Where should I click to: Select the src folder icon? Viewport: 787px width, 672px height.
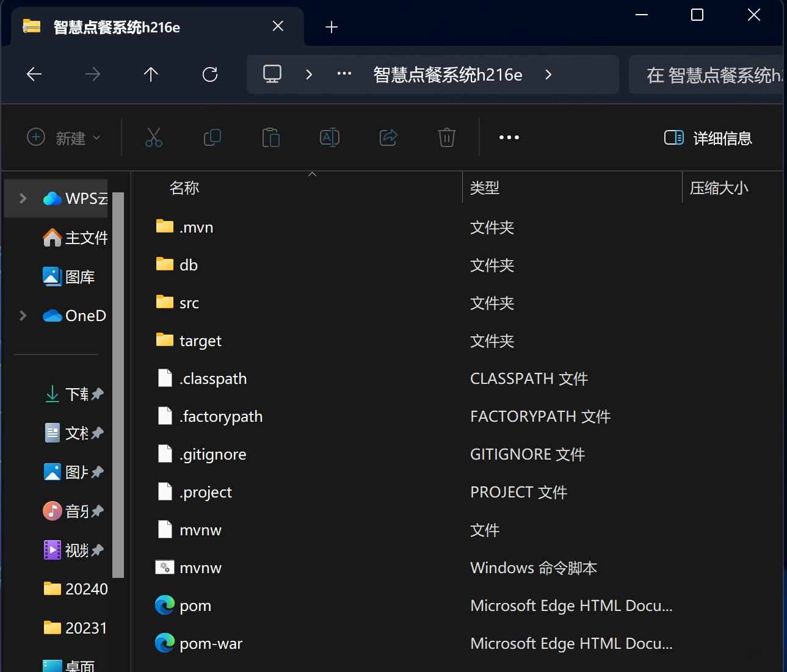(x=165, y=303)
